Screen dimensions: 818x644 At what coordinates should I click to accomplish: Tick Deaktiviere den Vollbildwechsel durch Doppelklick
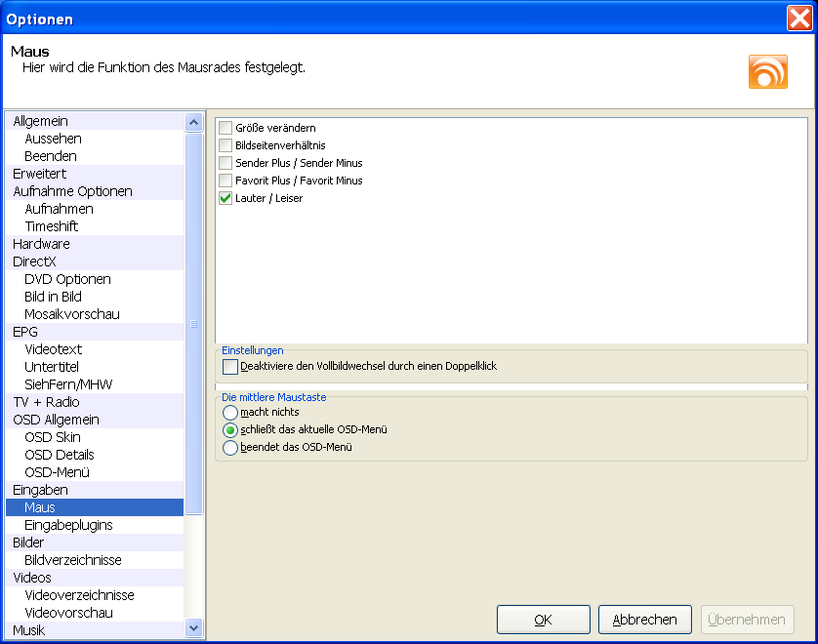[230, 367]
